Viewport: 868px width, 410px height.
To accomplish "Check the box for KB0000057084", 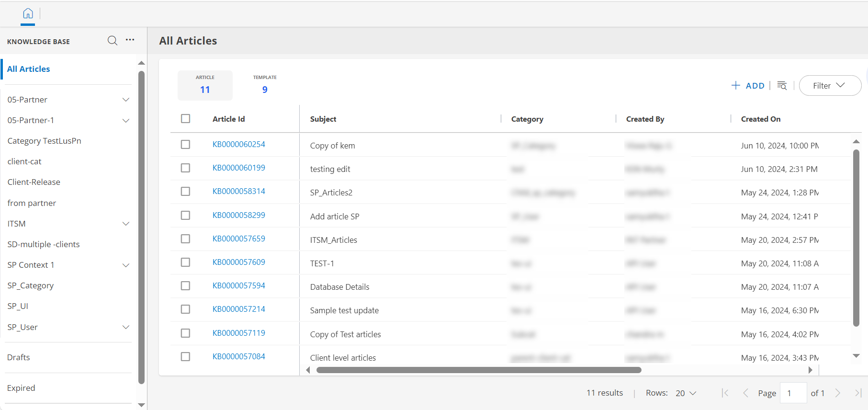I will (x=186, y=356).
